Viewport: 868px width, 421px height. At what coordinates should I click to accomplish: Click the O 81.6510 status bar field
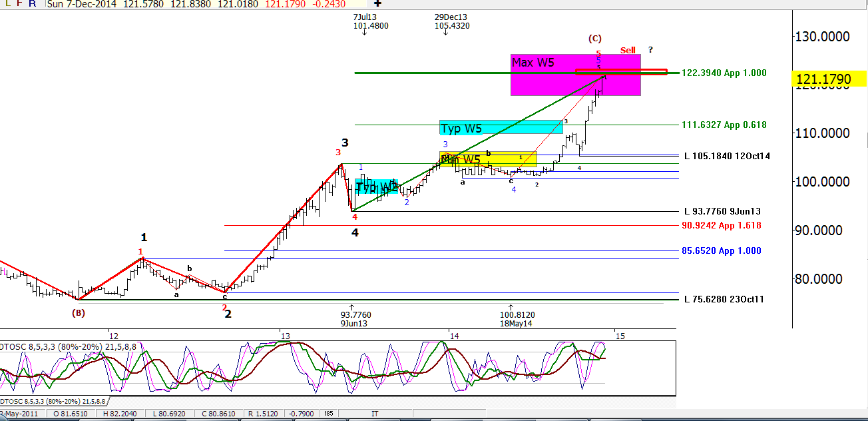point(71,414)
